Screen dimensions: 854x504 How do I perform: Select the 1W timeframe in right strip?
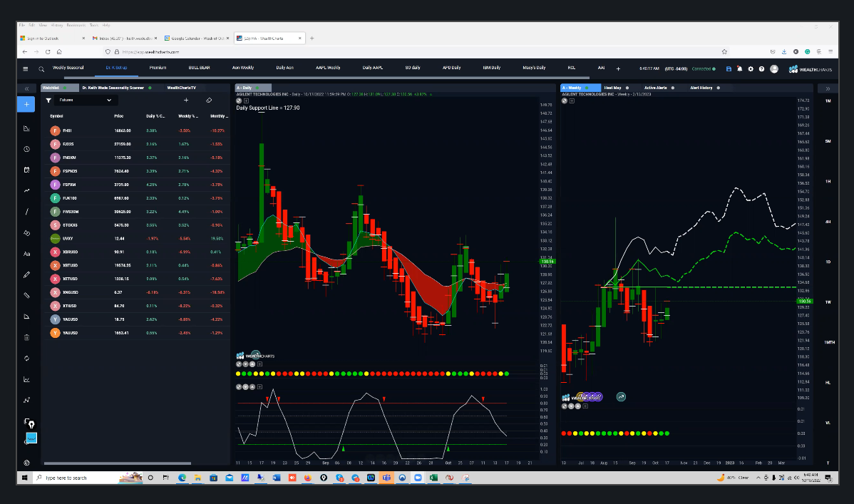(x=828, y=302)
